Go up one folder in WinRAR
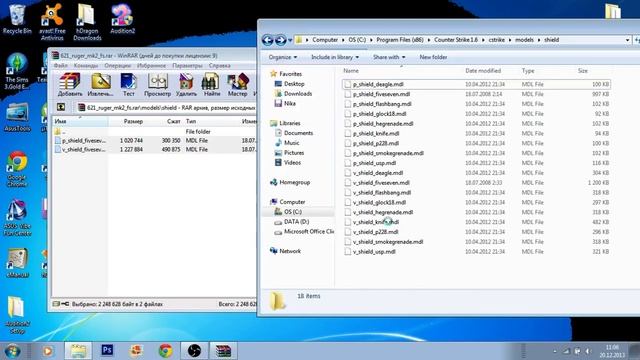 [x=61, y=107]
